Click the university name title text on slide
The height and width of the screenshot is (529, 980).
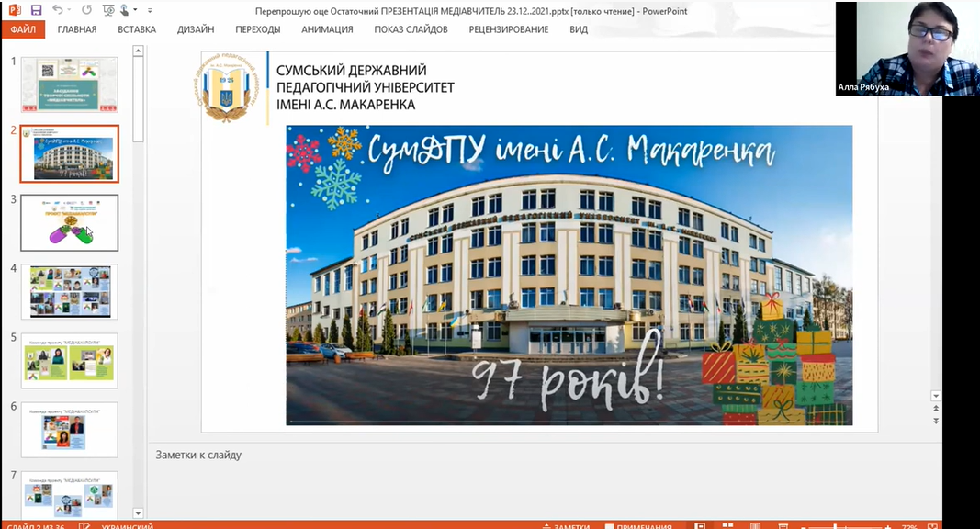(365, 87)
